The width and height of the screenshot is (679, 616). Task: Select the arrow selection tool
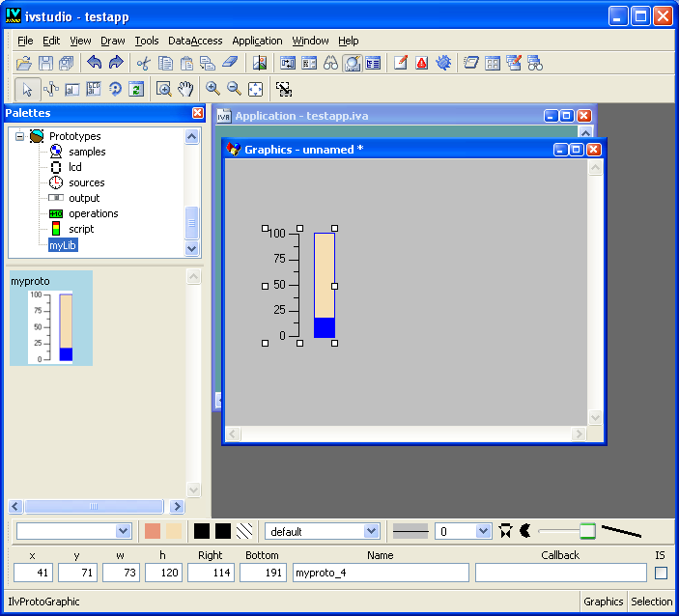coord(27,89)
